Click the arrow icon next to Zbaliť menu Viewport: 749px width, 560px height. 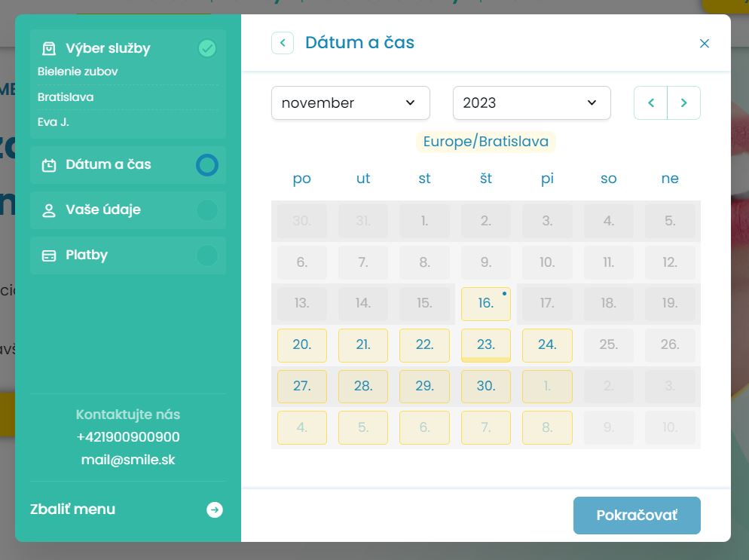coord(215,510)
